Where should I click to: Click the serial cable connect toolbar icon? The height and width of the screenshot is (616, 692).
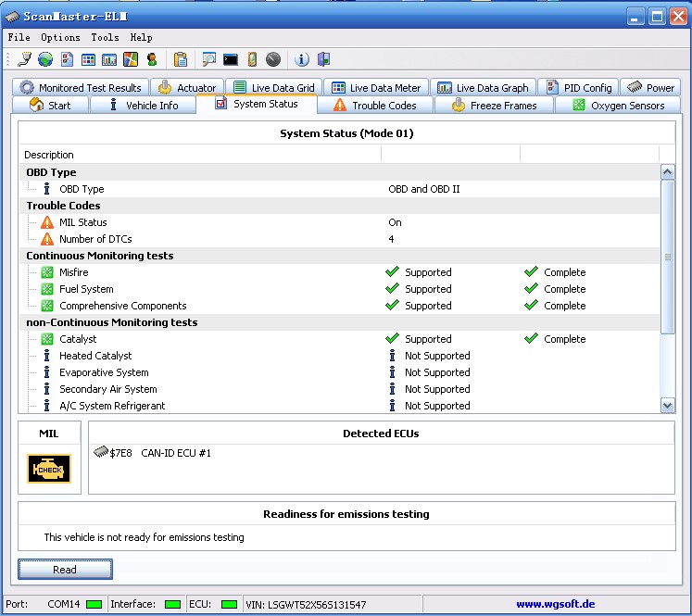24,59
